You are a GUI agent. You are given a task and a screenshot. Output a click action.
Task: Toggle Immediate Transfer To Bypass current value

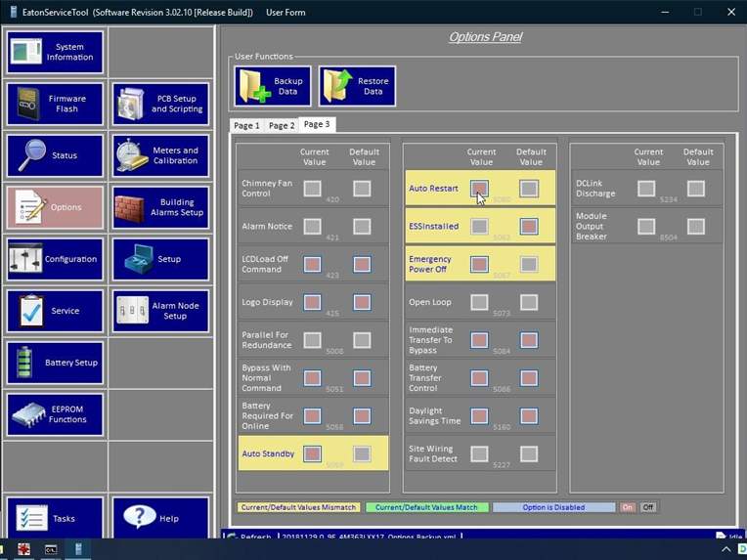pyautogui.click(x=479, y=340)
